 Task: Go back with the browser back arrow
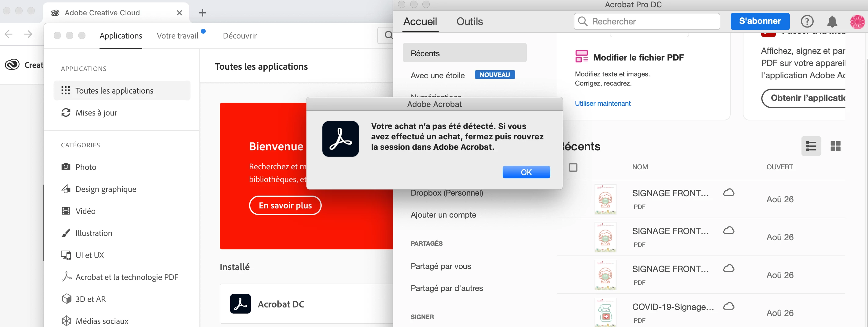coord(9,34)
